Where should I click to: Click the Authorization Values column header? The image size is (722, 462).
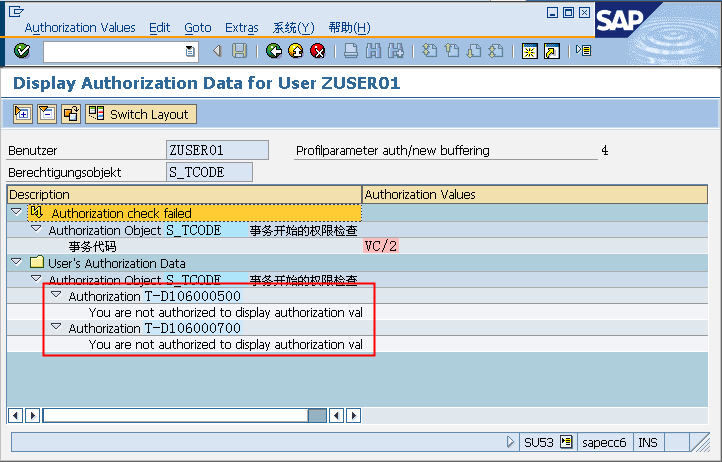[535, 194]
